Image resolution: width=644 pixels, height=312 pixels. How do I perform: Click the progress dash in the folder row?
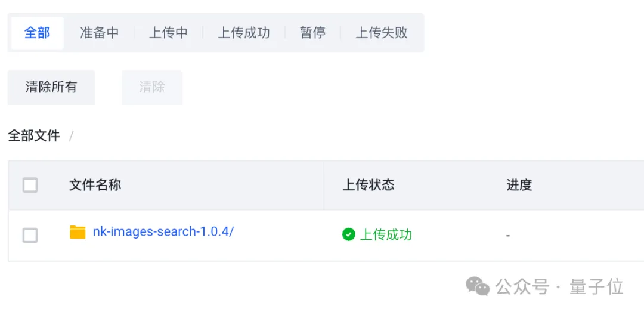[508, 236]
